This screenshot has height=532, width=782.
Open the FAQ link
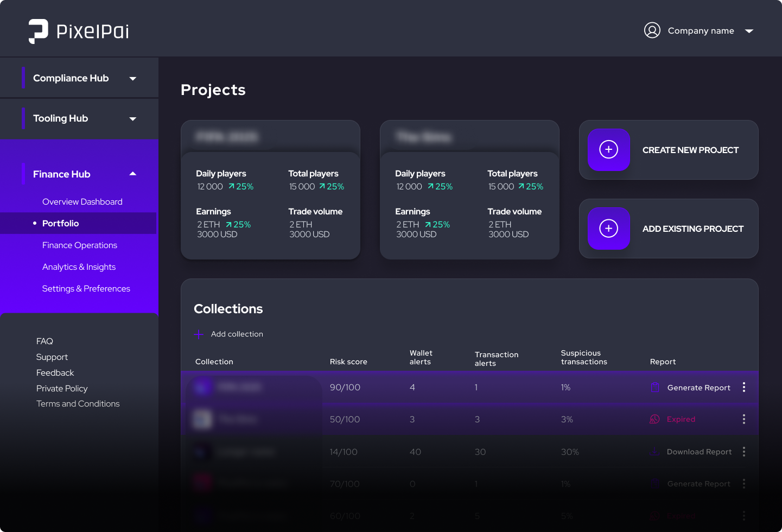click(44, 341)
